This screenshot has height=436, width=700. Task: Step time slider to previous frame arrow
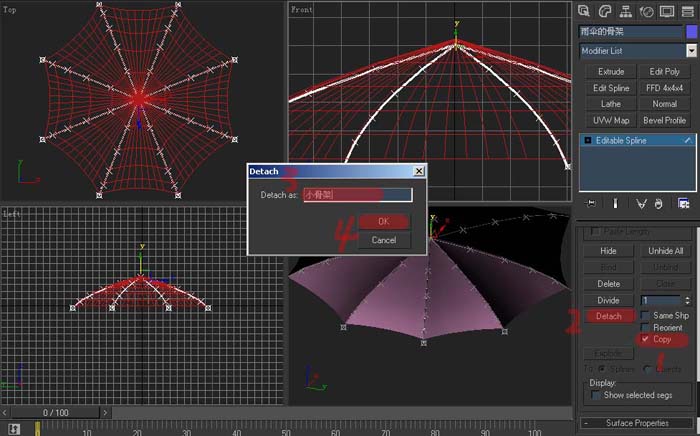pos(5,412)
